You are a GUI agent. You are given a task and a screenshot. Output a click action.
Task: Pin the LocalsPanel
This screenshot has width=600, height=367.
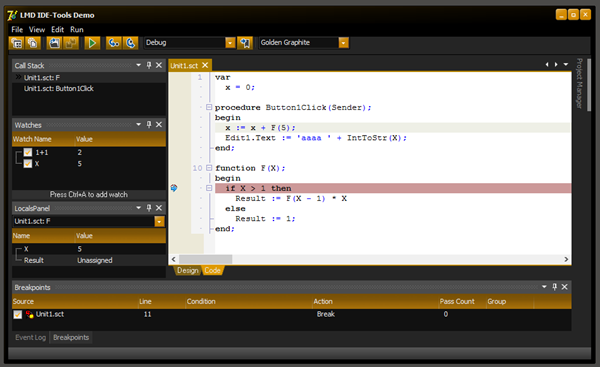[149, 208]
